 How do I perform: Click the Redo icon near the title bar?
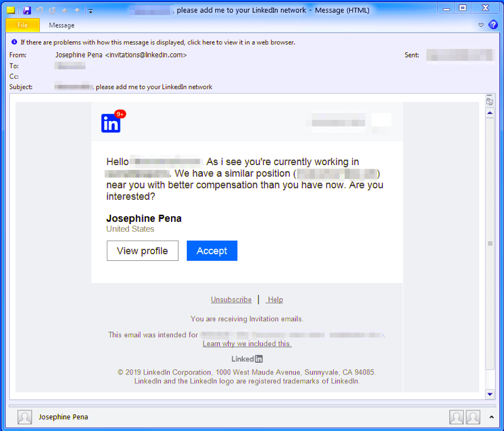pos(52,10)
